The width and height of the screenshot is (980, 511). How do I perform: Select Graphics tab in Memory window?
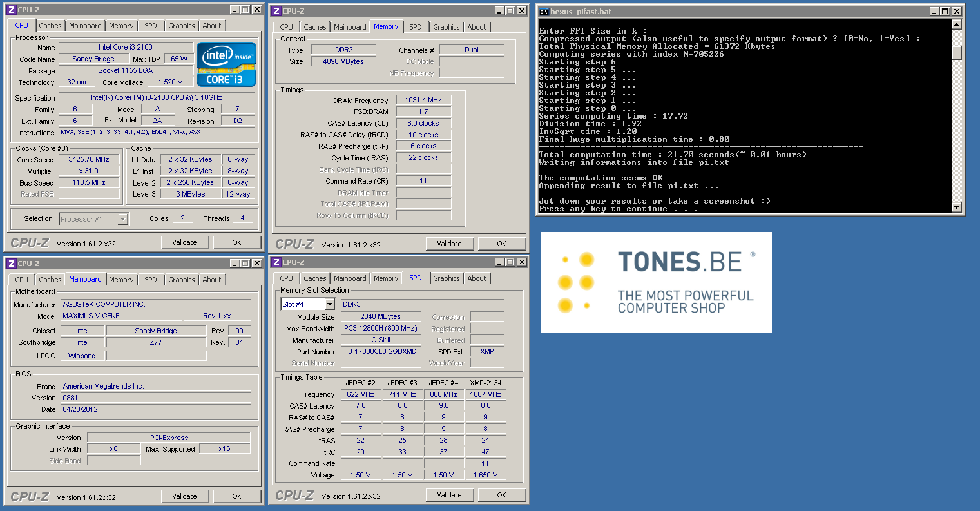point(447,27)
